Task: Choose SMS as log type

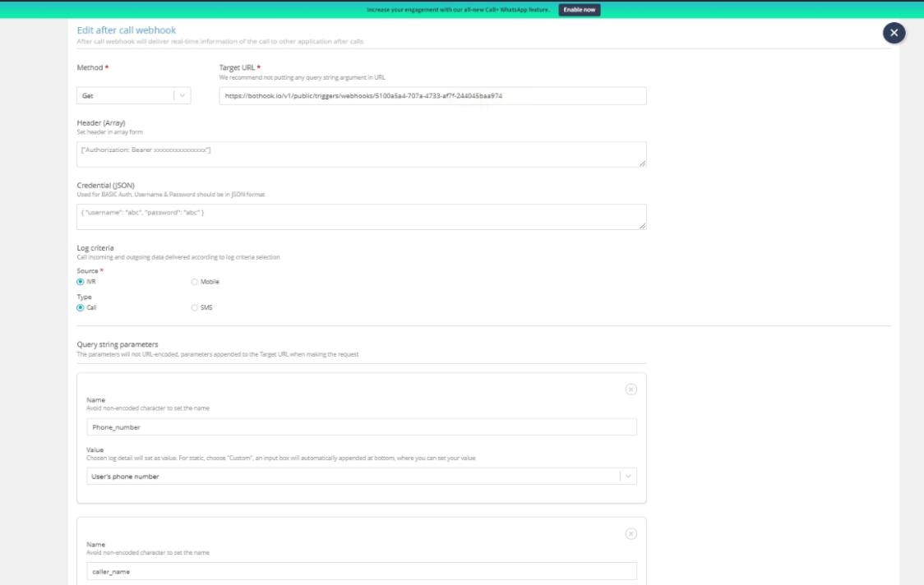Action: (x=195, y=308)
